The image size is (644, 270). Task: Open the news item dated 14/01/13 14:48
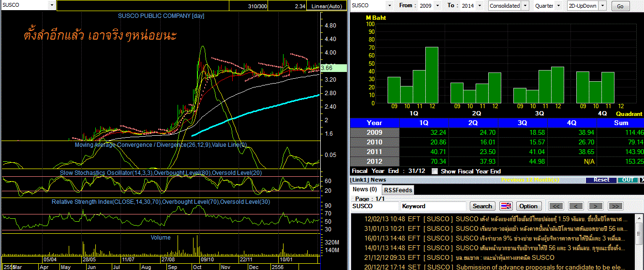click(x=492, y=248)
